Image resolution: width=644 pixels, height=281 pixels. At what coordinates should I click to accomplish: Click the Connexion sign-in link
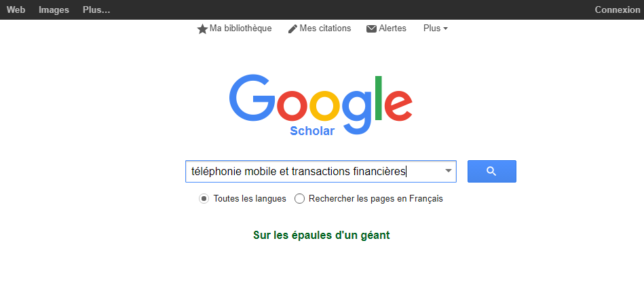click(x=617, y=10)
